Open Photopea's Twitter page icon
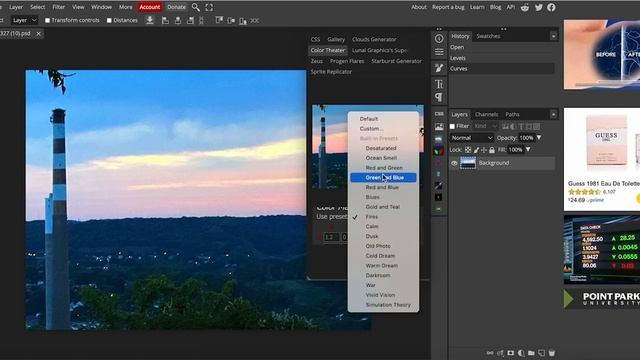The width and height of the screenshot is (640, 360). [538, 7]
